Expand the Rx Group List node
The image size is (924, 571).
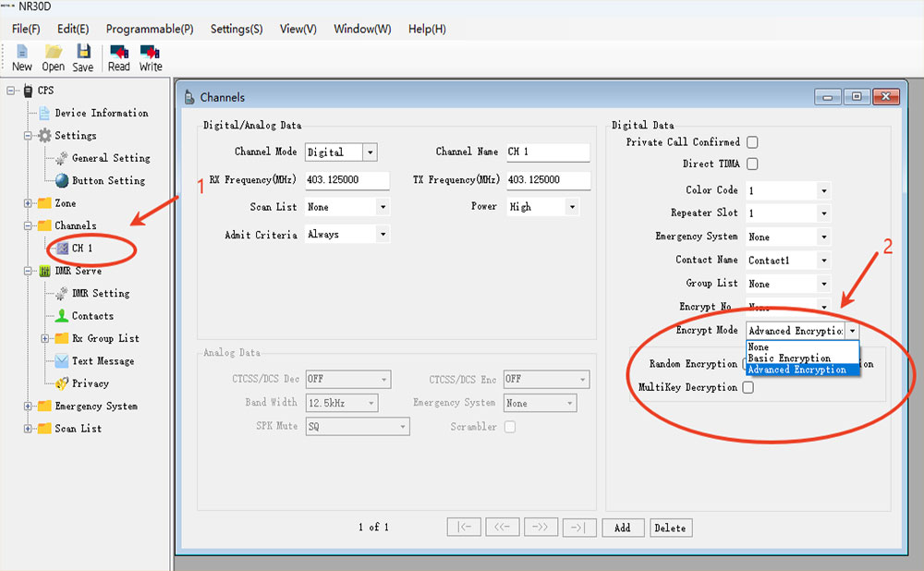tap(44, 339)
